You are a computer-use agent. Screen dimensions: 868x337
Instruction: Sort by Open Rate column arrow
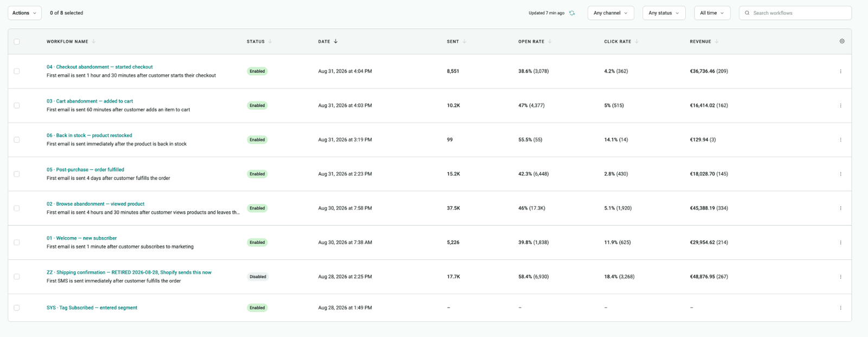click(550, 41)
